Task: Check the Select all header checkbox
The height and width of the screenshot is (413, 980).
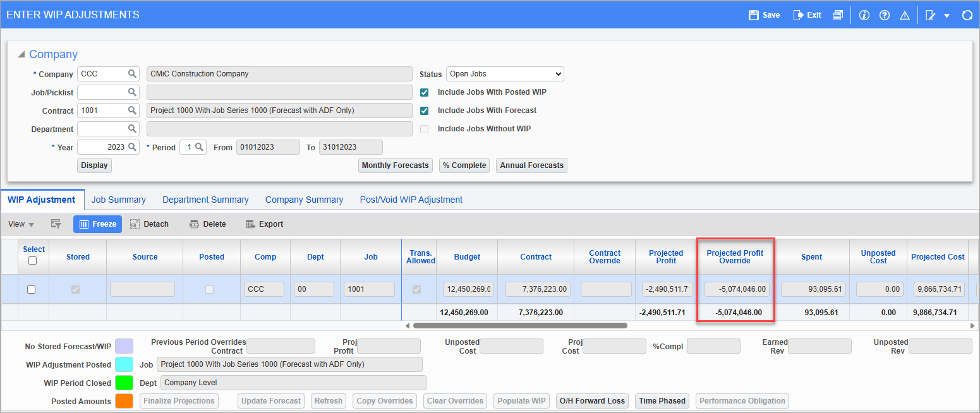Action: coord(33,261)
